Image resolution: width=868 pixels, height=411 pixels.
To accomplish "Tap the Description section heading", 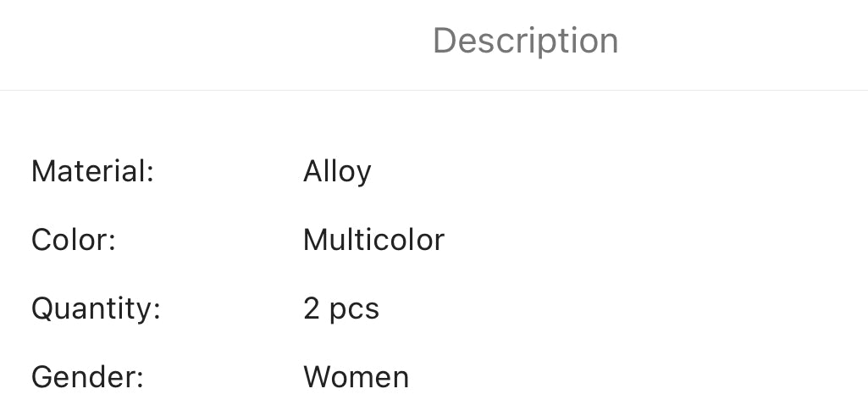I will pyautogui.click(x=525, y=41).
